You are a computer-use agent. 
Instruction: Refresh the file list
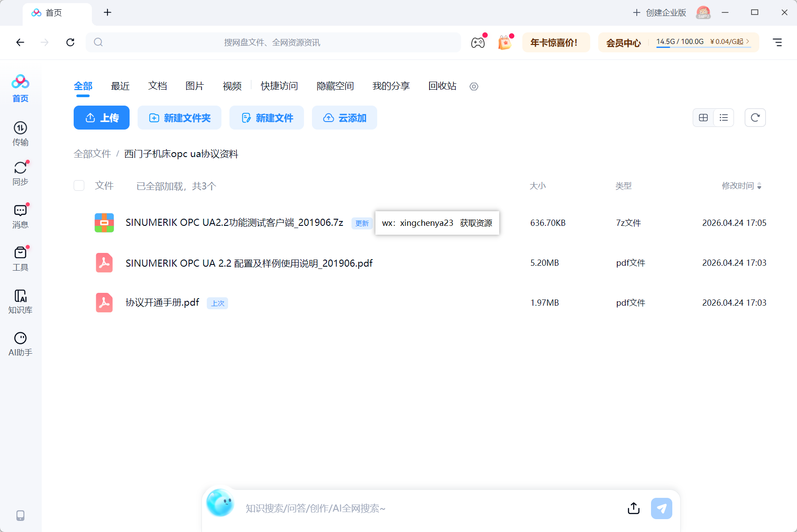[755, 118]
